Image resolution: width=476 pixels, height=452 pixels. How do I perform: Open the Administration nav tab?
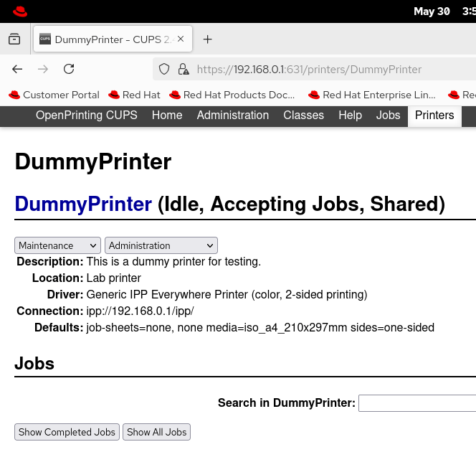[x=233, y=116]
